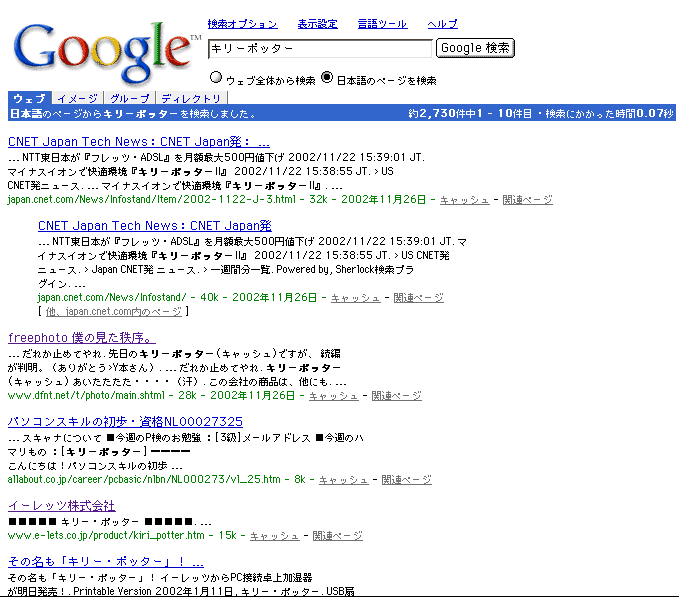
Task: Open 'キャッシュ' link for the freephoto result
Action: coord(333,396)
